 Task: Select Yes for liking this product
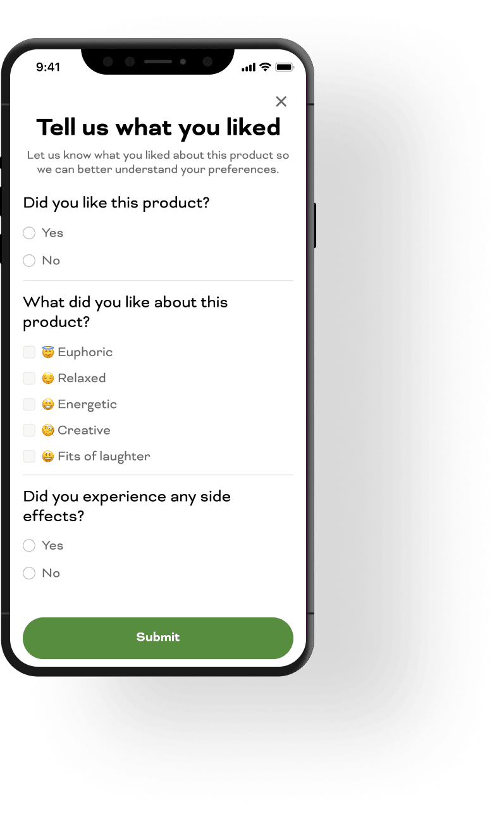(x=29, y=233)
